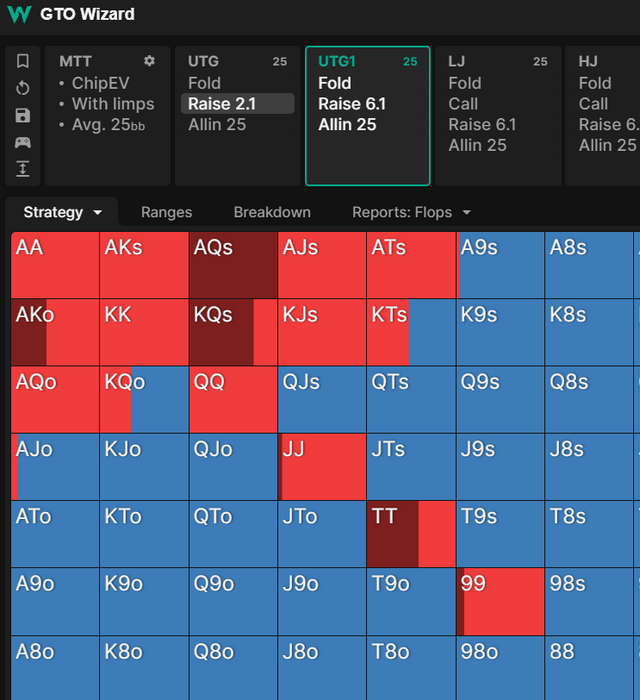Open MTT settings with the gear icon
The image size is (640, 700).
click(x=150, y=62)
